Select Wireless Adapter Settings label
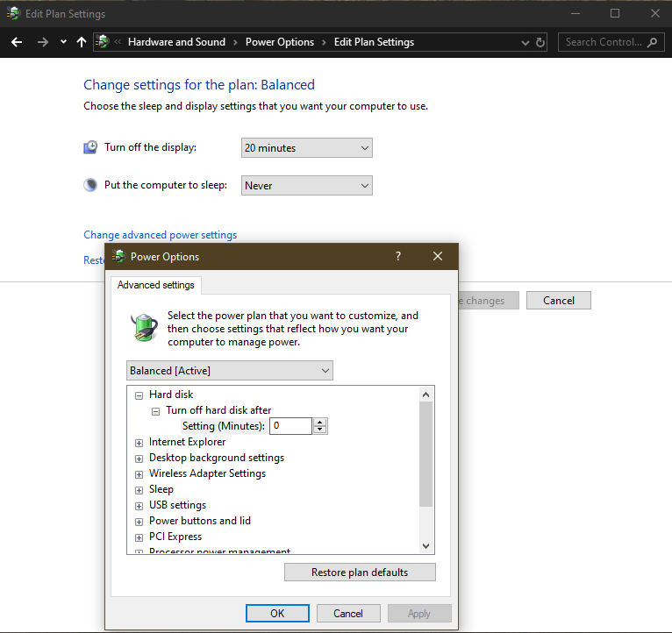Image resolution: width=672 pixels, height=633 pixels. [x=207, y=473]
